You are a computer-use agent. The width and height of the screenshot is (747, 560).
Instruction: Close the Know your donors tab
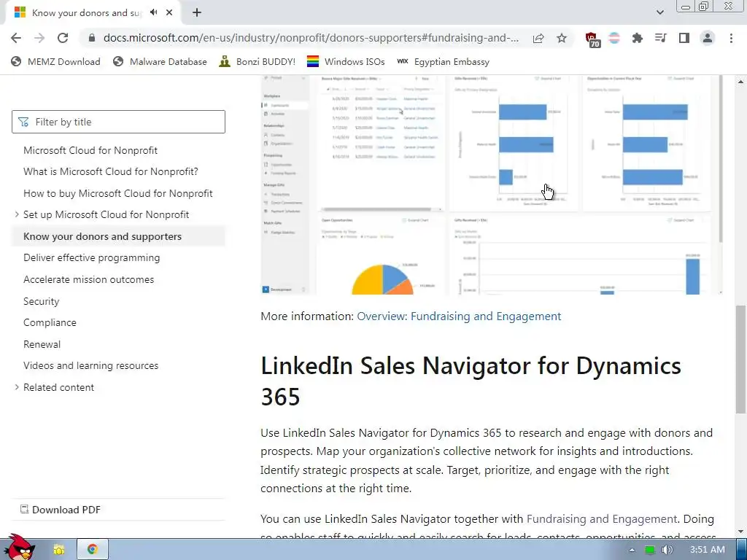tap(169, 12)
